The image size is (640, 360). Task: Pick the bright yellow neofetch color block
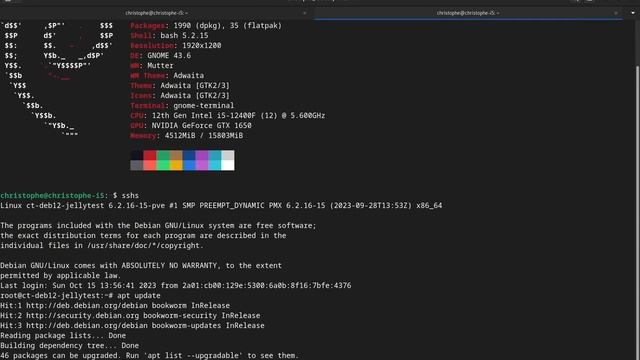tap(176, 165)
